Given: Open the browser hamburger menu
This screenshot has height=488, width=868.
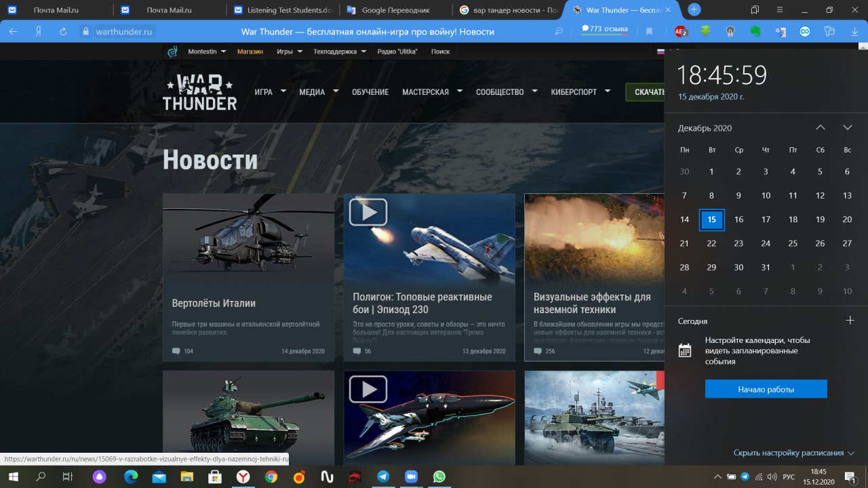Looking at the screenshot, I should pyautogui.click(x=779, y=10).
